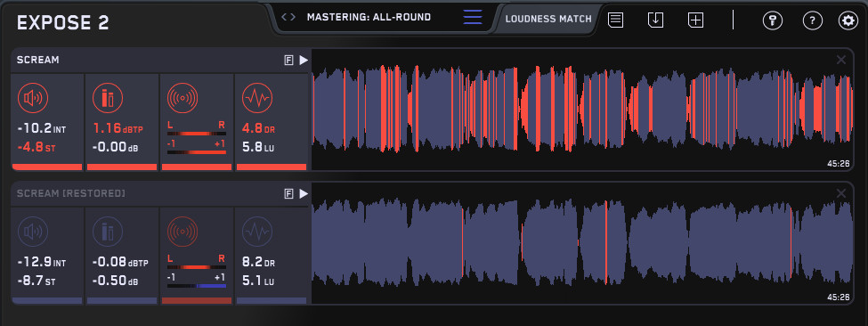Add a new track with plus icon

point(695,20)
